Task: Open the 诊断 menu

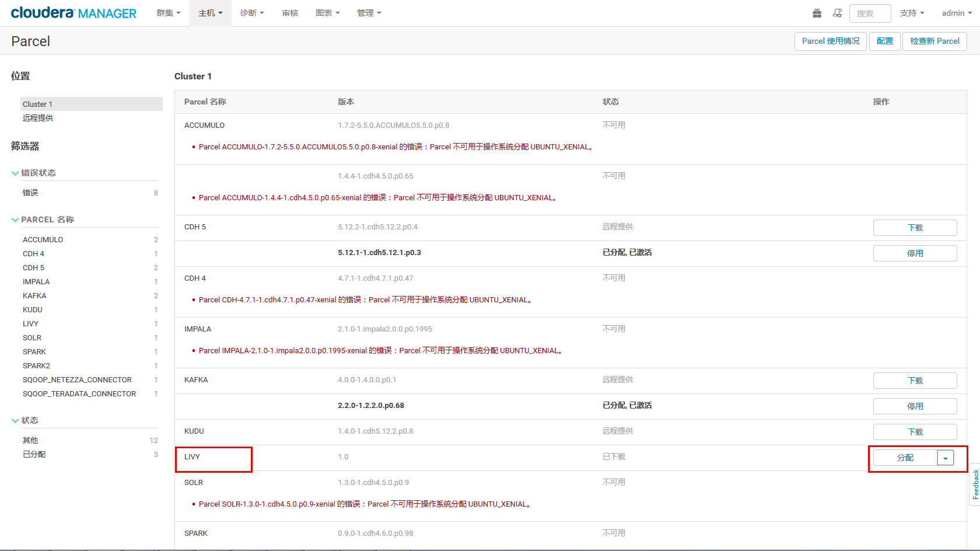Action: click(x=252, y=13)
